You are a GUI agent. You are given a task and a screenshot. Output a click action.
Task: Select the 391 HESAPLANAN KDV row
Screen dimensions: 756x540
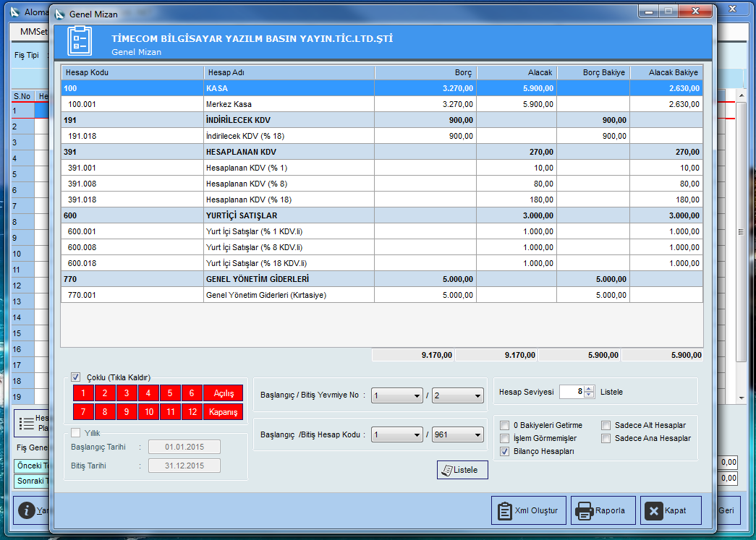[x=382, y=152]
